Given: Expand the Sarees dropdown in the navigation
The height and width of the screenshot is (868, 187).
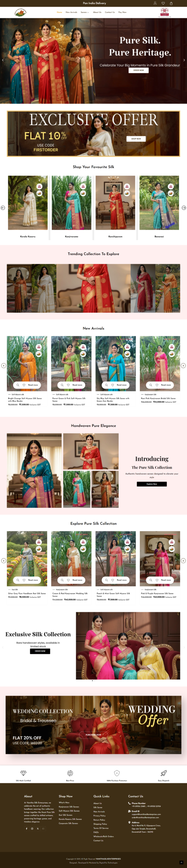Looking at the screenshot, I should pyautogui.click(x=85, y=12).
